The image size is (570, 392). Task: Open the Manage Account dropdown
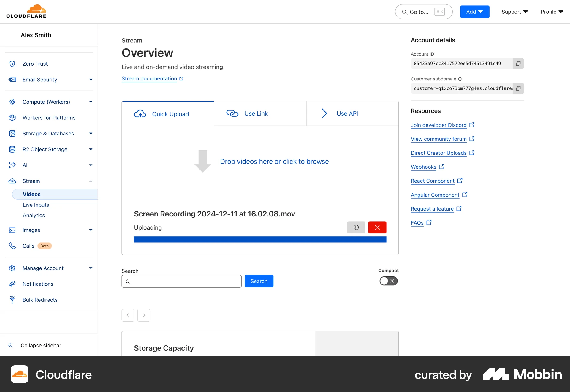click(91, 268)
